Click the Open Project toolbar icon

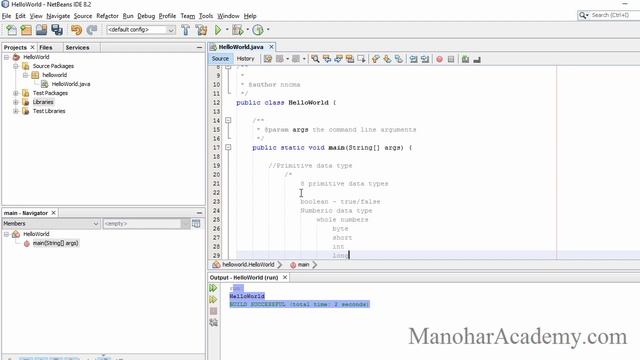(41, 30)
